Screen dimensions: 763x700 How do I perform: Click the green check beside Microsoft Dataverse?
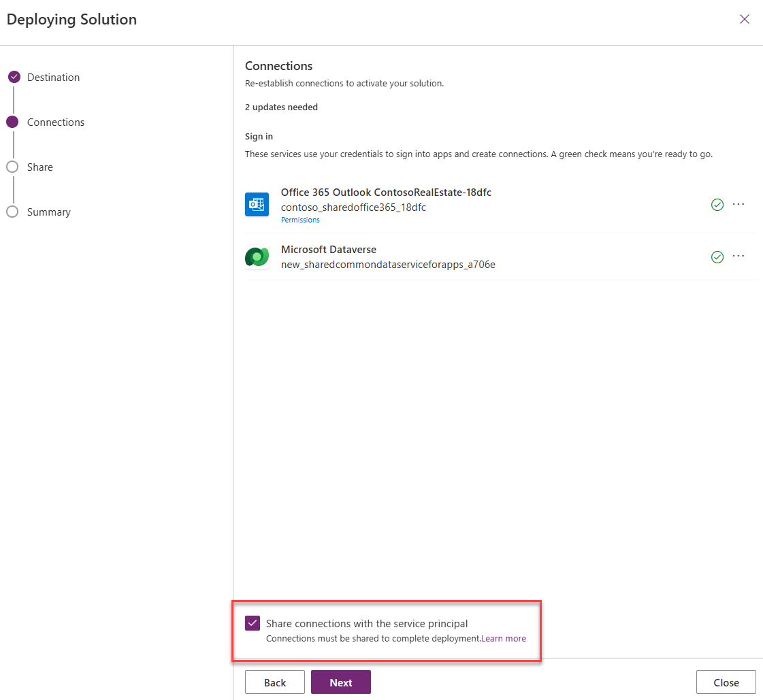(x=717, y=257)
